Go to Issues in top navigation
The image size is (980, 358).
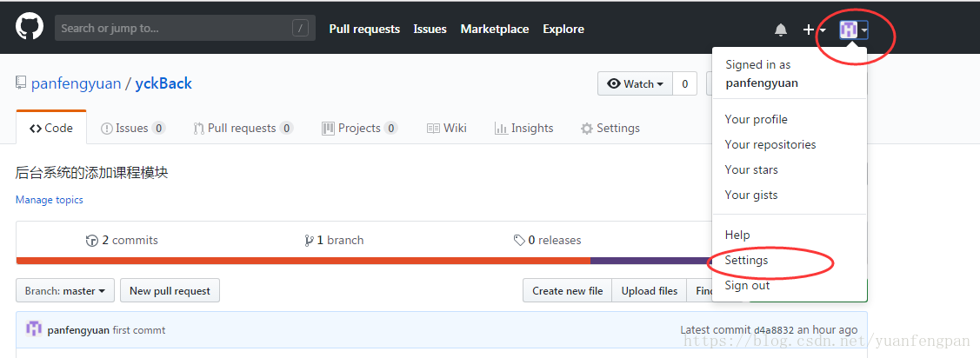[430, 29]
